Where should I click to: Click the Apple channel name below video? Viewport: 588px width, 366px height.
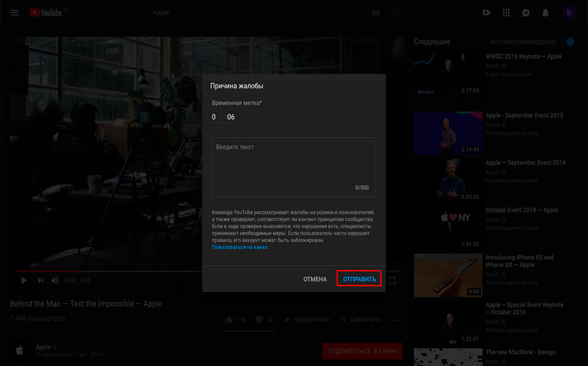pos(43,347)
